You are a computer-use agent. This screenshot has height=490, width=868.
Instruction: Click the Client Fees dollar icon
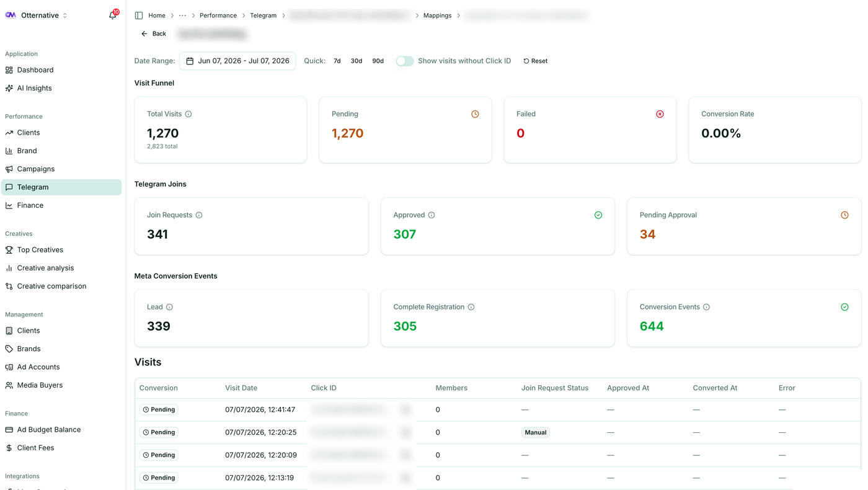point(9,448)
